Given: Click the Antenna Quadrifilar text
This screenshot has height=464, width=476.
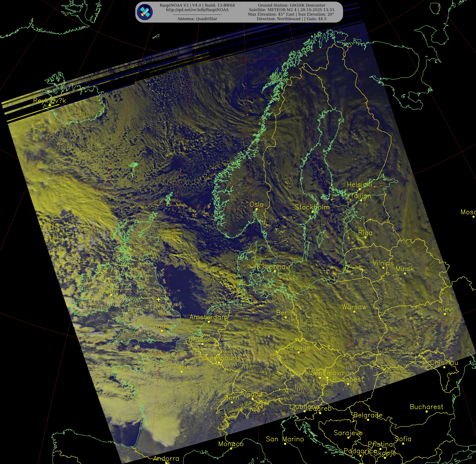Looking at the screenshot, I should tap(197, 19).
